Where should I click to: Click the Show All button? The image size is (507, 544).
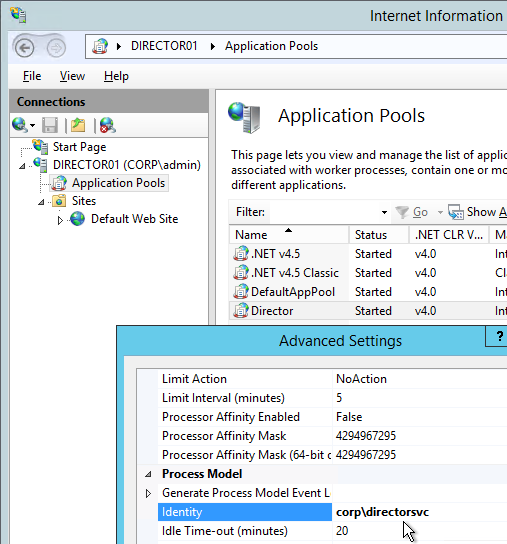[x=478, y=212]
